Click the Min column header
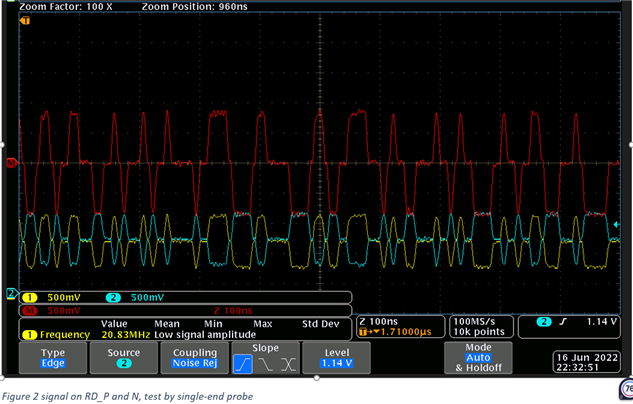 (x=213, y=324)
